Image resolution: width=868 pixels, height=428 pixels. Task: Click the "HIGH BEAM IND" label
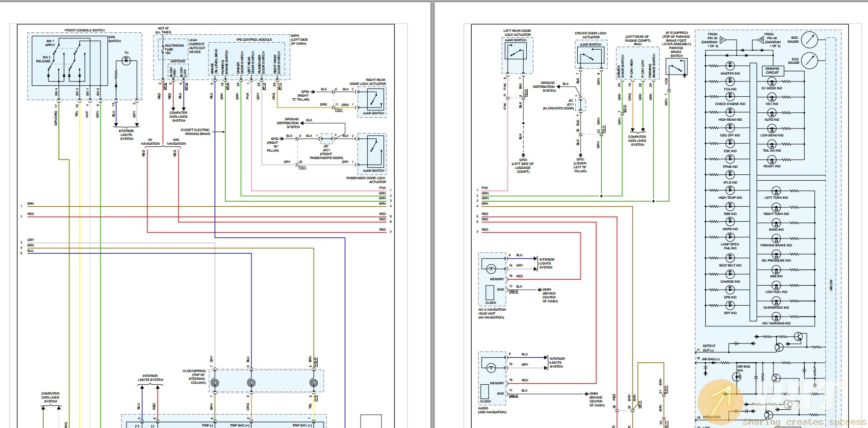click(730, 120)
